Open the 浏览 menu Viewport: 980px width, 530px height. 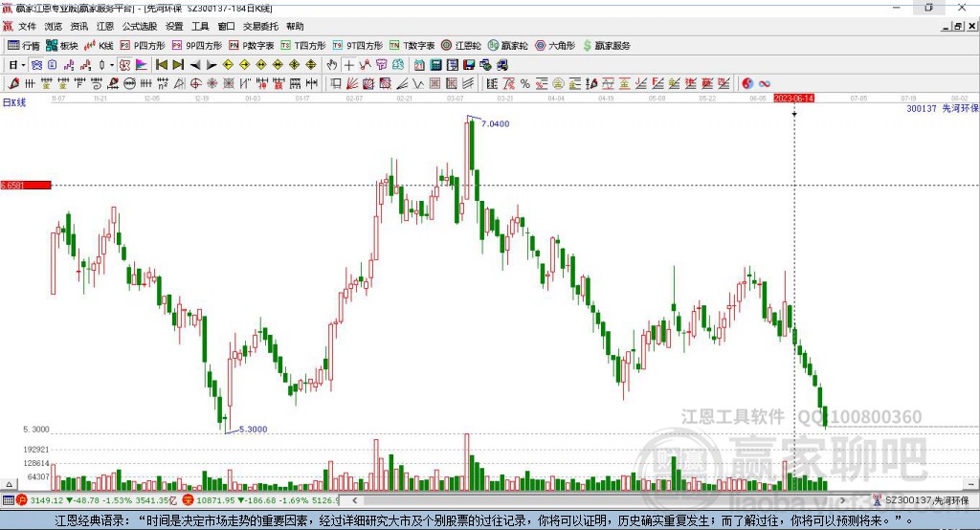point(54,26)
